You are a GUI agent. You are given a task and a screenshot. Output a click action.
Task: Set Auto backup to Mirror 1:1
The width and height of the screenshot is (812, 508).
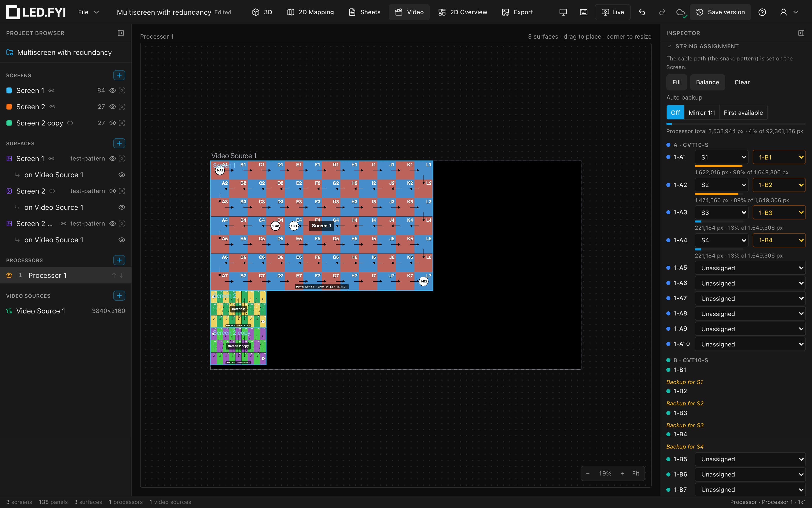tap(702, 113)
